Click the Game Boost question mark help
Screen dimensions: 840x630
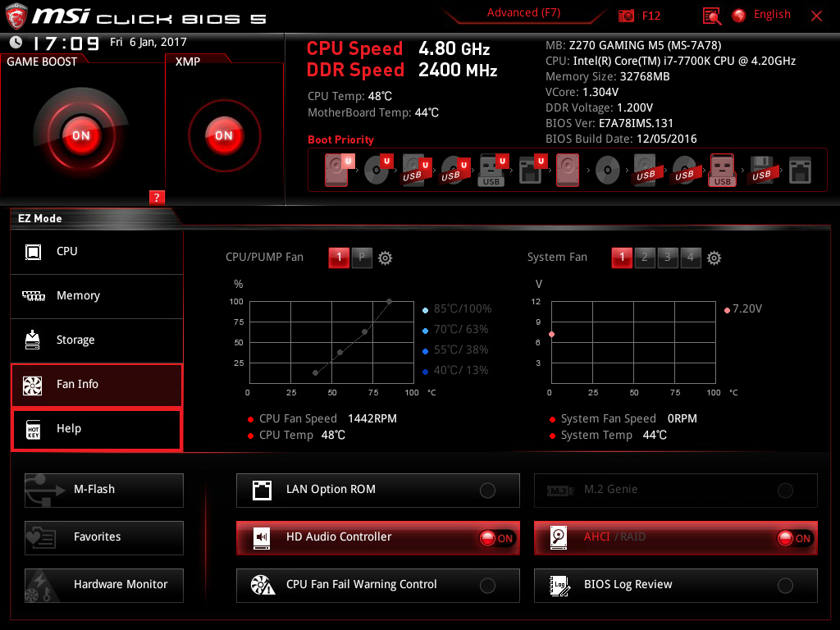(x=157, y=198)
